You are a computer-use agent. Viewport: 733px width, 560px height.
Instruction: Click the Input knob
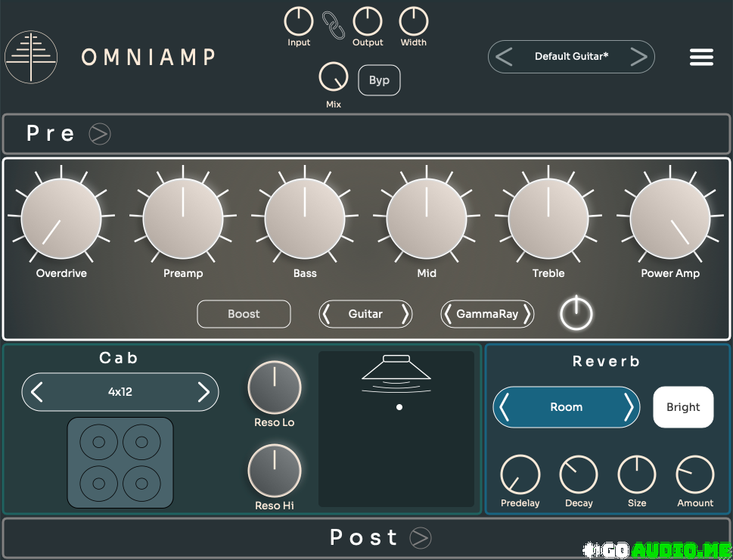pos(299,21)
